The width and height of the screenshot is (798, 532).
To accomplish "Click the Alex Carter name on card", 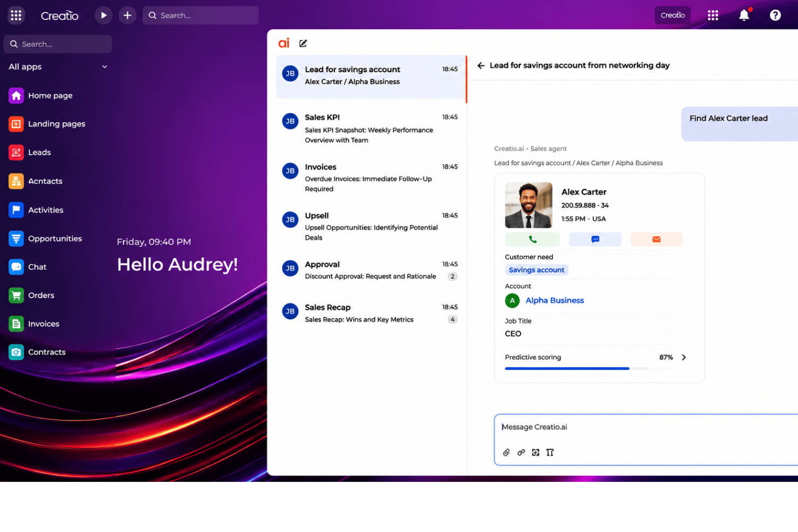I will 584,192.
